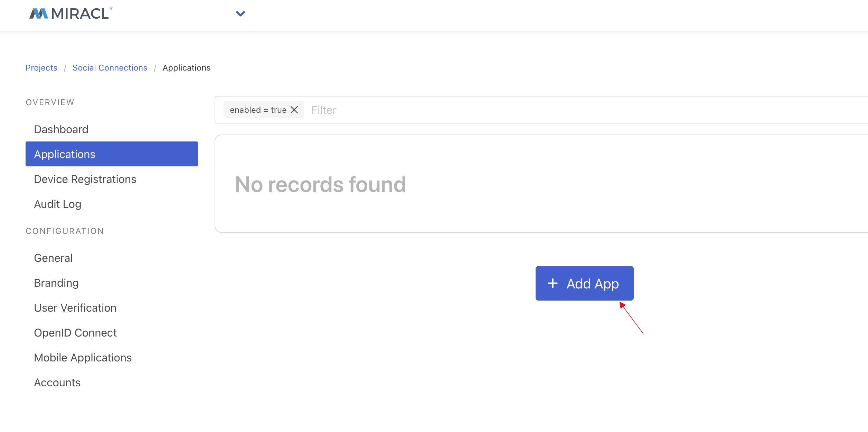The image size is (868, 432).
Task: Navigate to Projects breadcrumb
Action: tap(41, 67)
